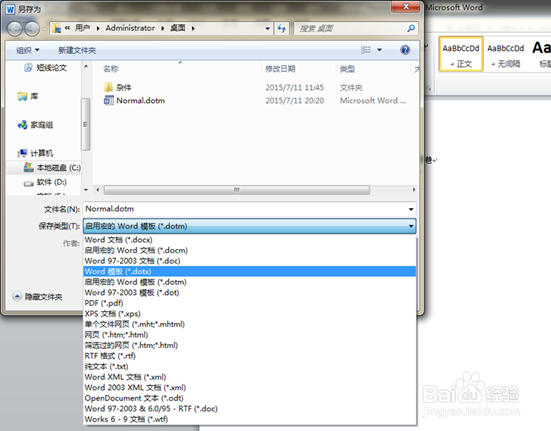Image resolution: width=551 pixels, height=431 pixels.
Task: Click sidebar scroll down arrow
Action: [x=86, y=190]
